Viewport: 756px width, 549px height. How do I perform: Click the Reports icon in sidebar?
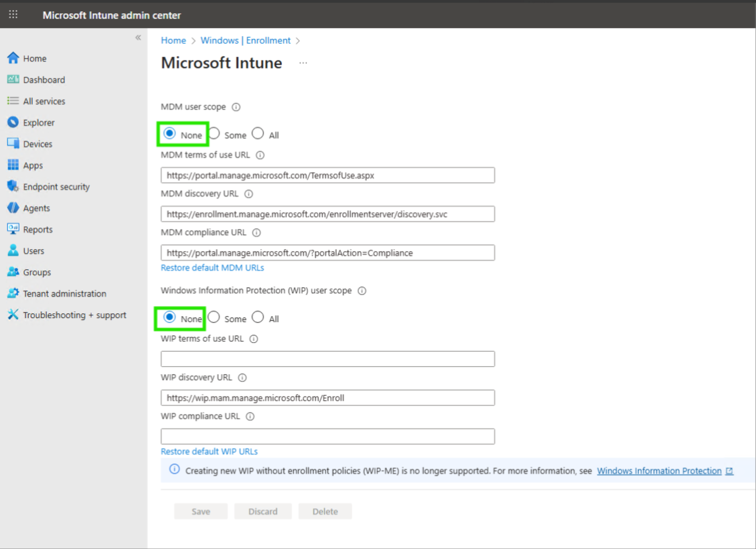tap(13, 229)
